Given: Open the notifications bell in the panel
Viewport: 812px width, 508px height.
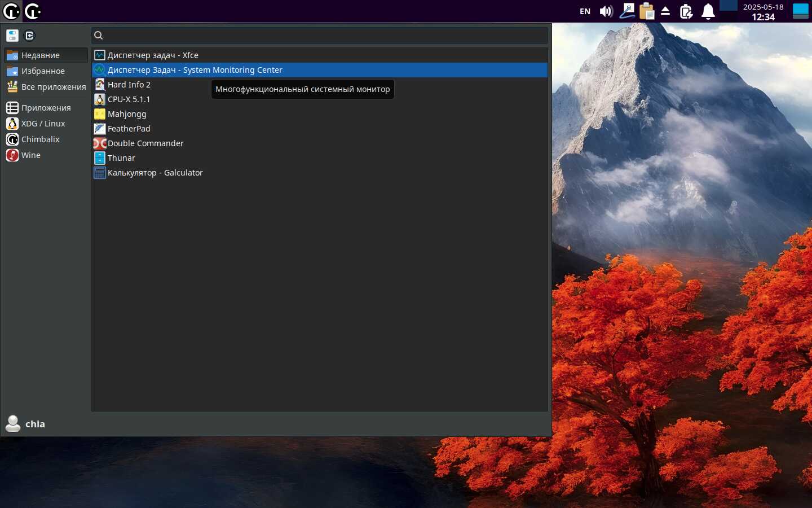Looking at the screenshot, I should tap(708, 11).
